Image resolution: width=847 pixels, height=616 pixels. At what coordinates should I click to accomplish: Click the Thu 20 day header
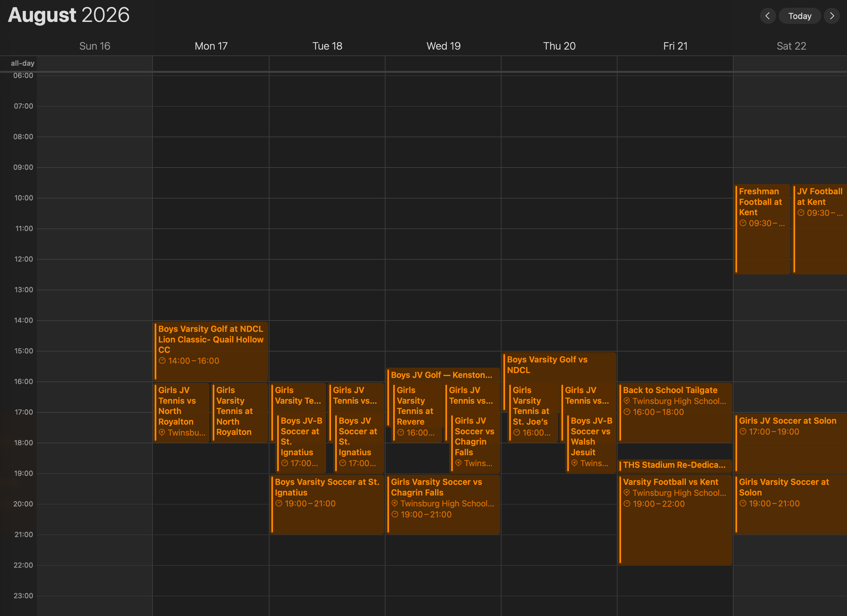(x=559, y=46)
